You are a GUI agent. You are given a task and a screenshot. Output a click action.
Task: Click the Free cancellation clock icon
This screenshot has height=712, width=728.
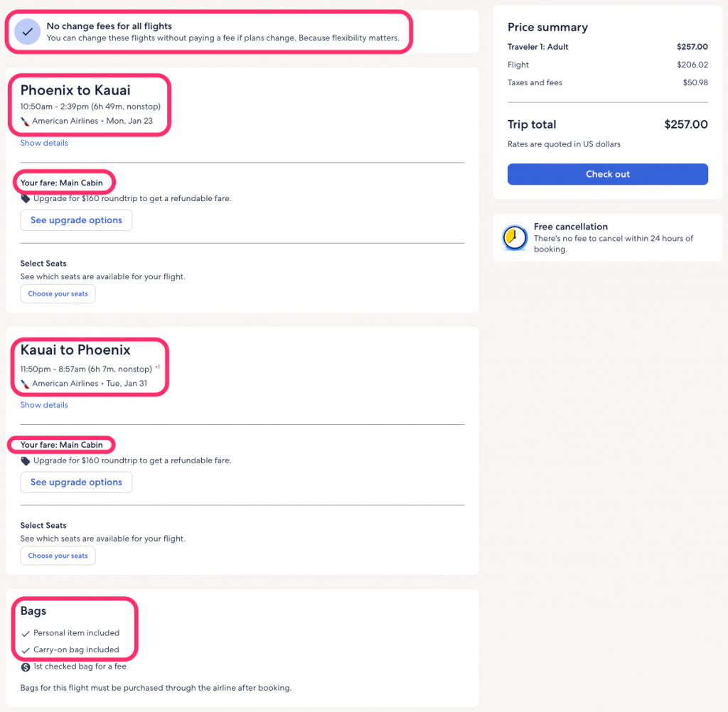coord(515,237)
